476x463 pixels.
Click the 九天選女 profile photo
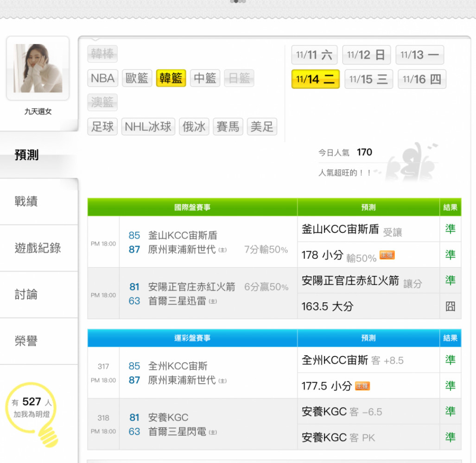[x=38, y=68]
